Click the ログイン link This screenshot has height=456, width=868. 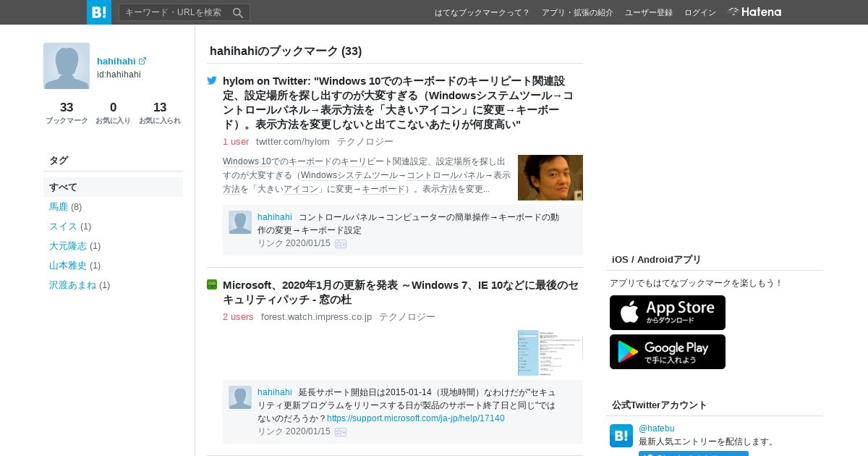tap(700, 12)
